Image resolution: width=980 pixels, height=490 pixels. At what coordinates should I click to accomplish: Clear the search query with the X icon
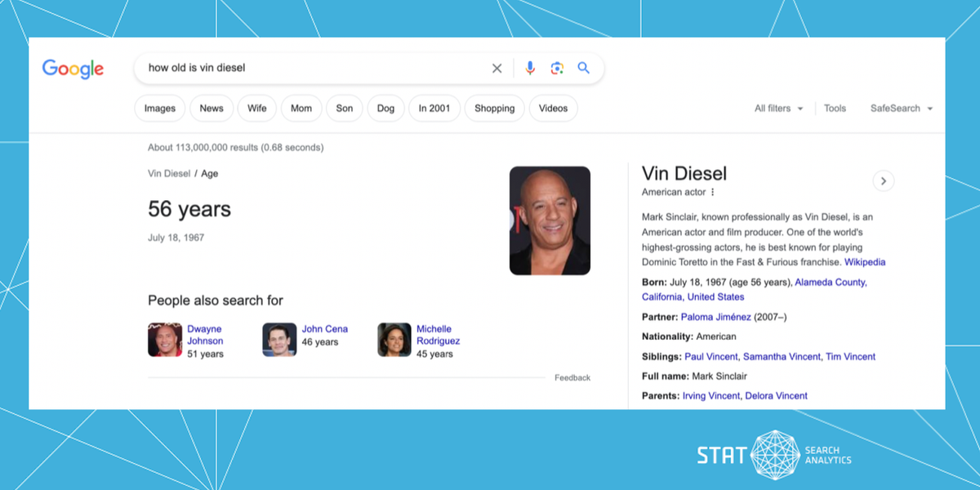point(497,68)
